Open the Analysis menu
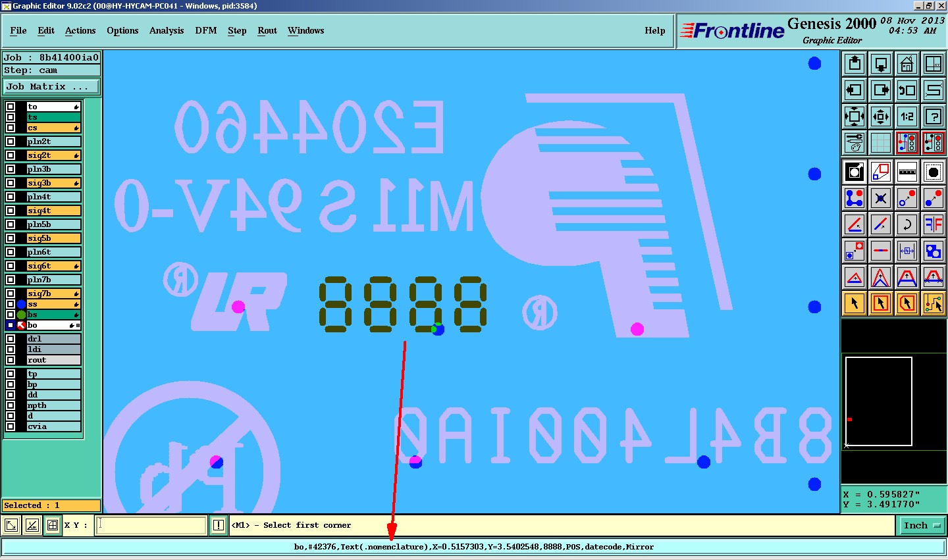The height and width of the screenshot is (560, 948). coord(167,30)
